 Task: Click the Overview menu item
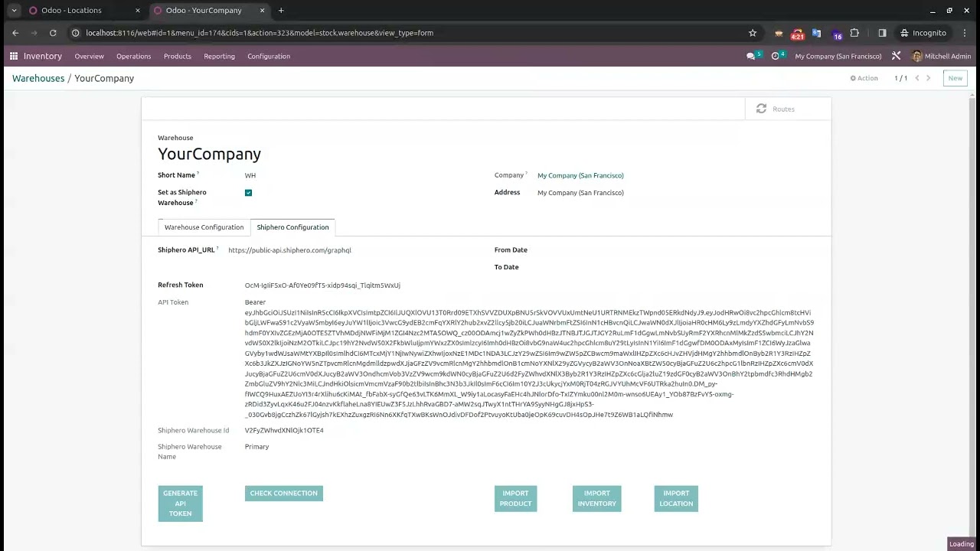tap(89, 56)
